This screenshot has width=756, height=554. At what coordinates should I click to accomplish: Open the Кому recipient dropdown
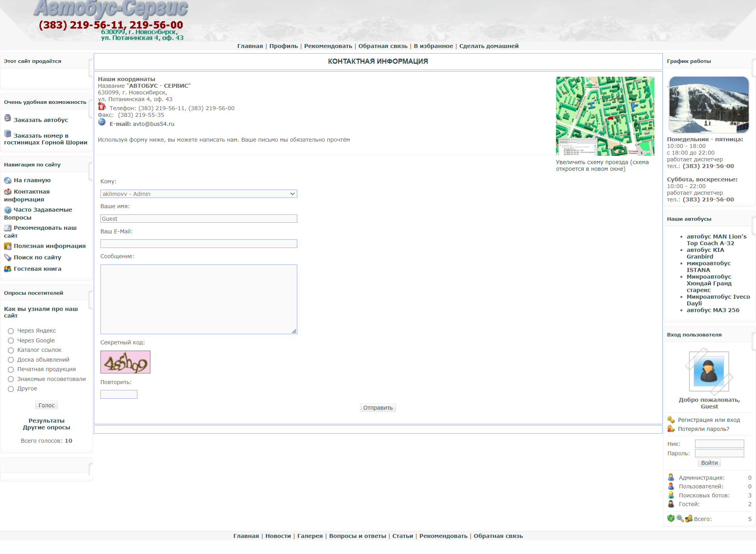tap(199, 194)
